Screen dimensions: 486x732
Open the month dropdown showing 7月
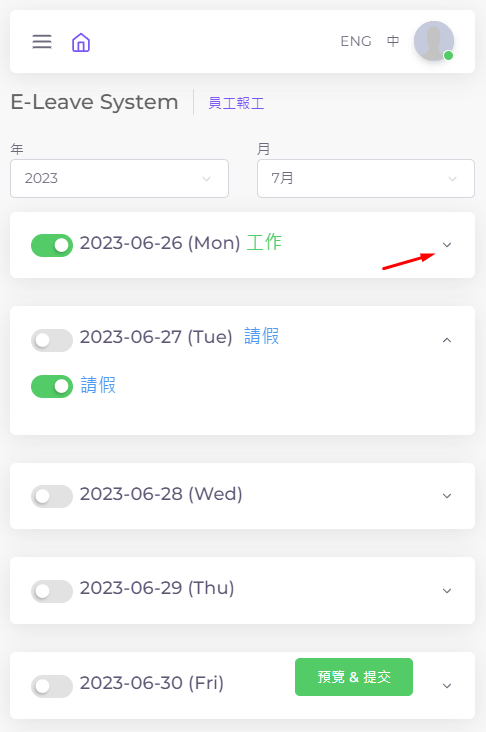pos(366,178)
